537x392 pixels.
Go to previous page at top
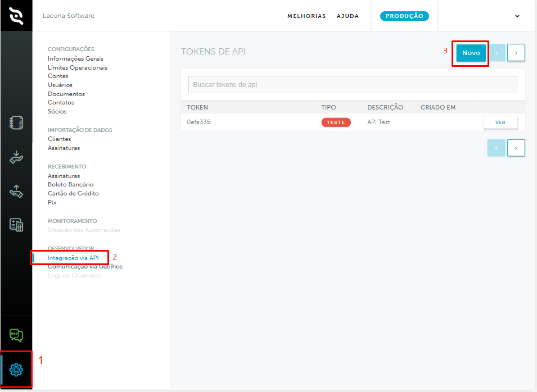tap(497, 53)
